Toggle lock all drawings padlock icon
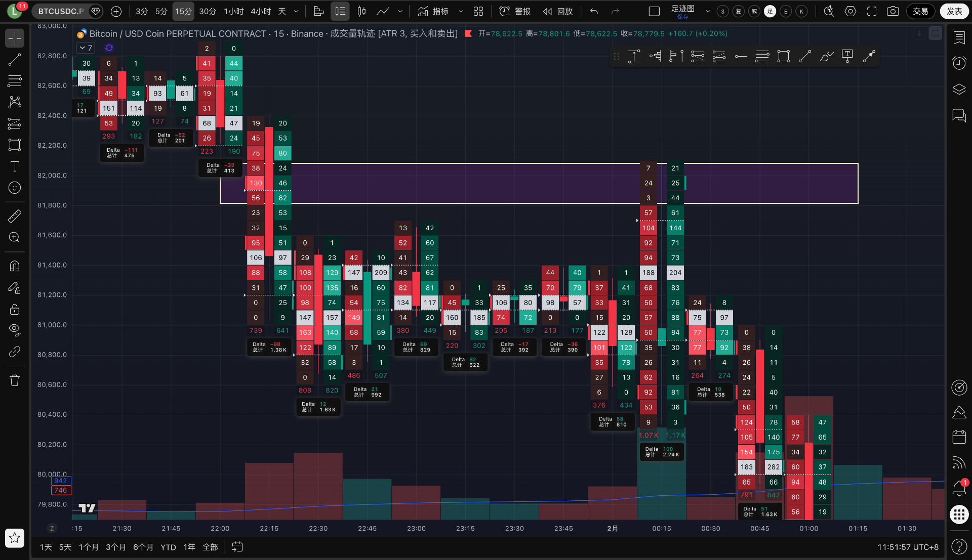 15,309
